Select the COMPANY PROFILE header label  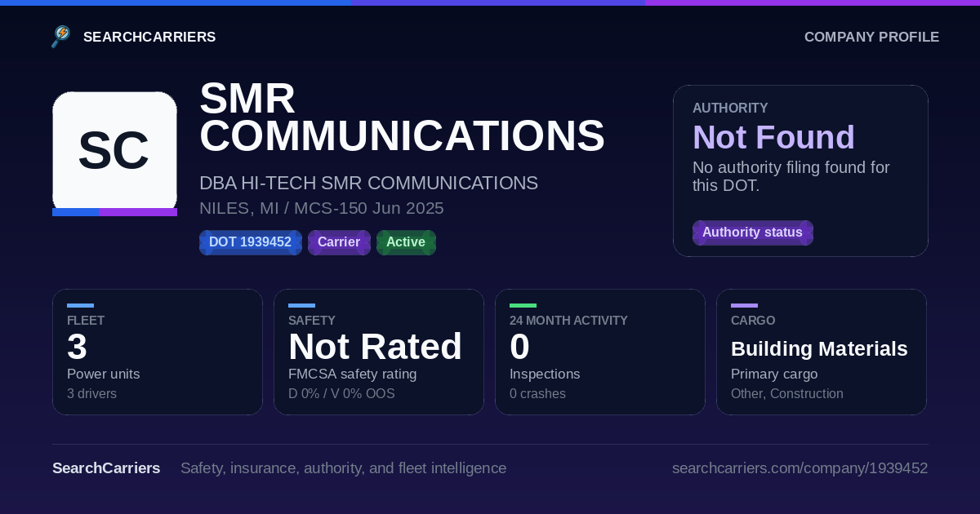pos(871,37)
